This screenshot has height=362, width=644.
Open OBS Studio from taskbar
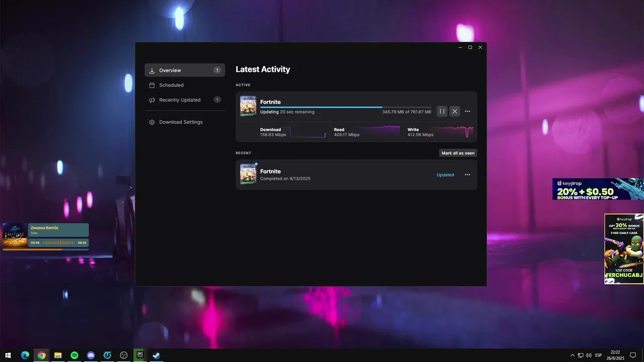[x=124, y=355]
